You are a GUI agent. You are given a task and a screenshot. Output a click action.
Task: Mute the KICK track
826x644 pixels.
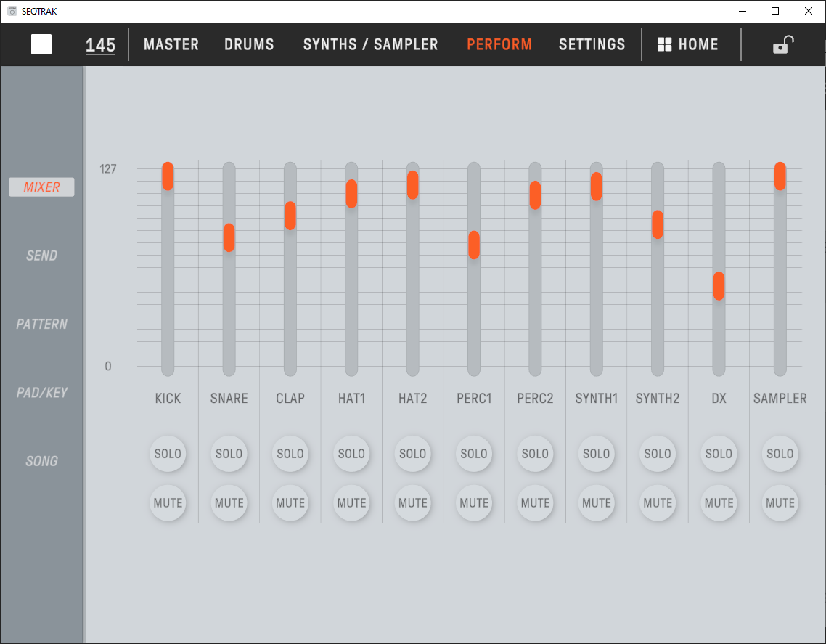pos(168,503)
